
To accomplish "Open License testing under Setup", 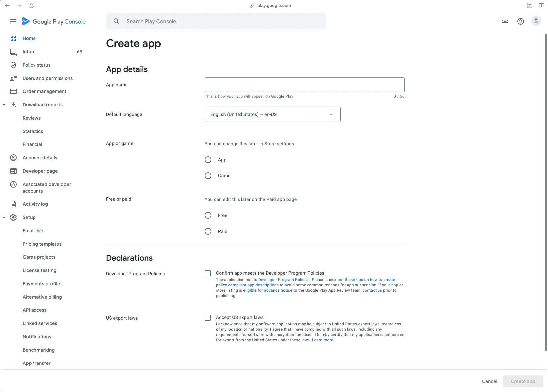I will [39, 270].
